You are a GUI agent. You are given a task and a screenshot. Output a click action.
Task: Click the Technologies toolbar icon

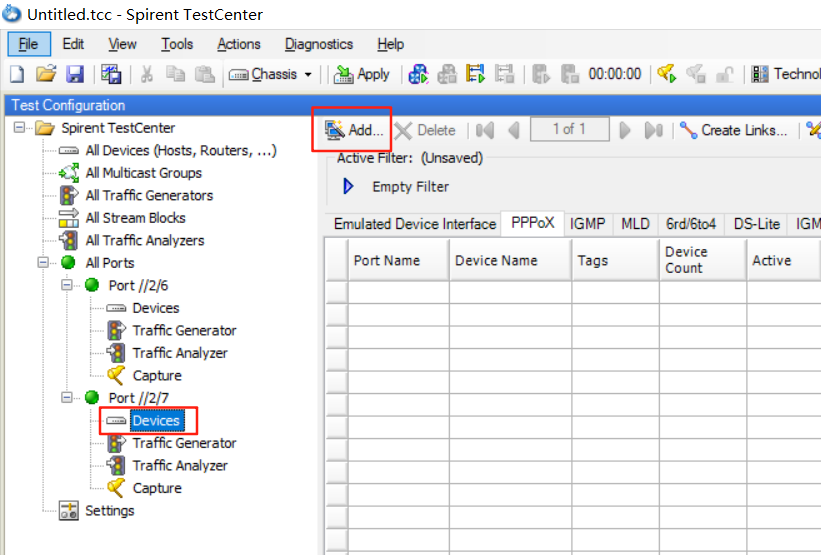point(760,74)
